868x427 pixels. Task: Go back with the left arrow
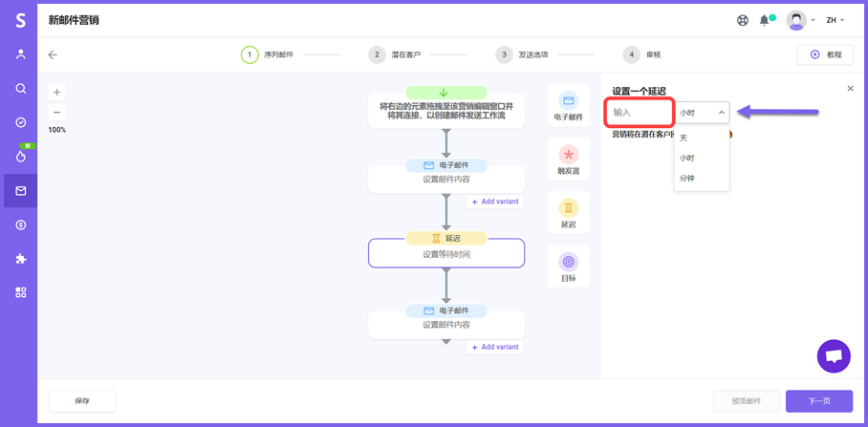tap(53, 54)
